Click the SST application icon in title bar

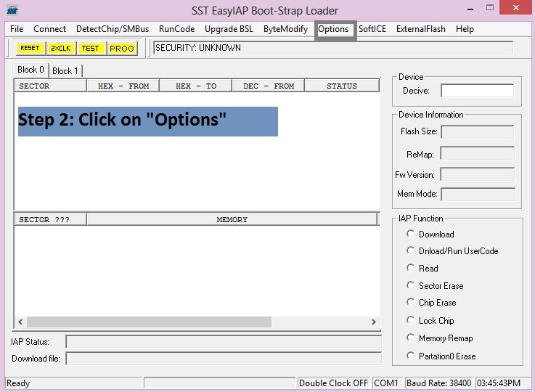click(12, 10)
